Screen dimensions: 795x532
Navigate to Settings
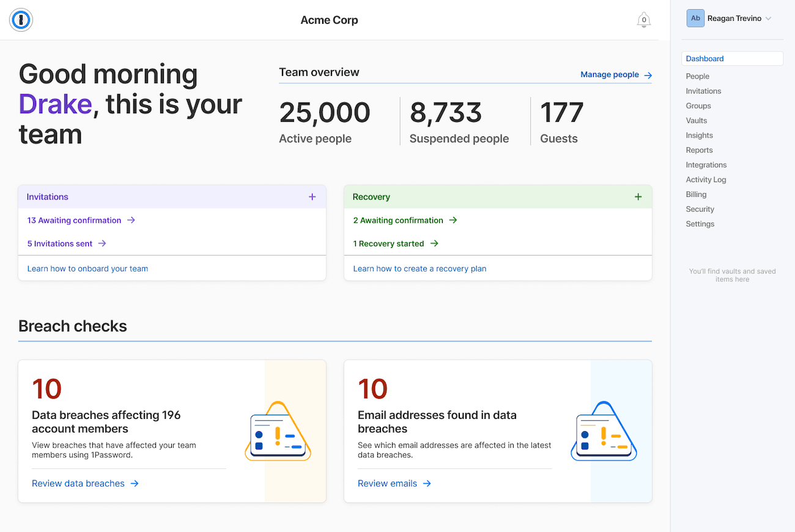700,223
